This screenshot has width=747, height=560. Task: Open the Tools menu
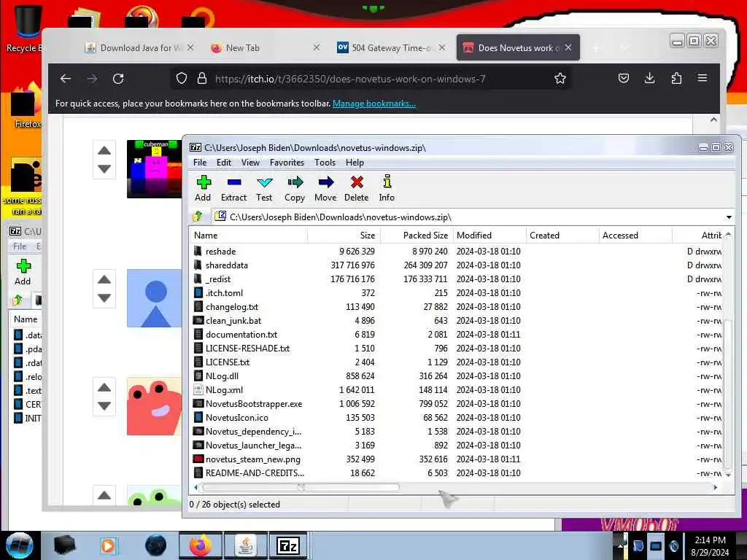click(x=325, y=163)
